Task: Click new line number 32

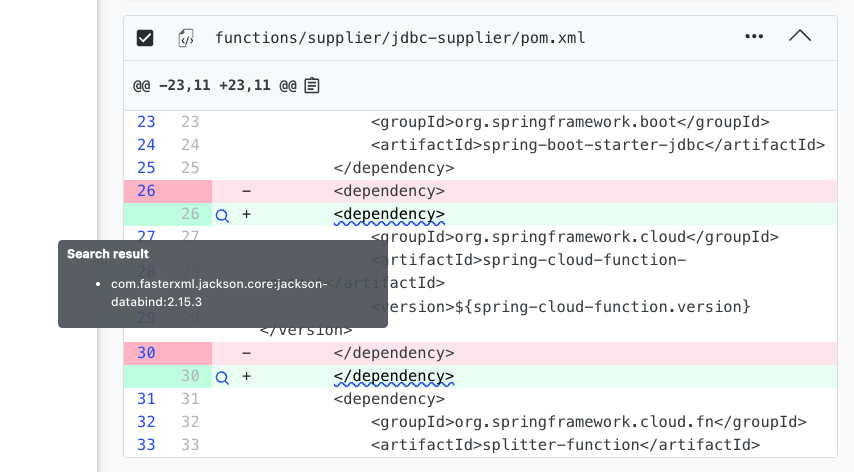Action: [x=190, y=422]
